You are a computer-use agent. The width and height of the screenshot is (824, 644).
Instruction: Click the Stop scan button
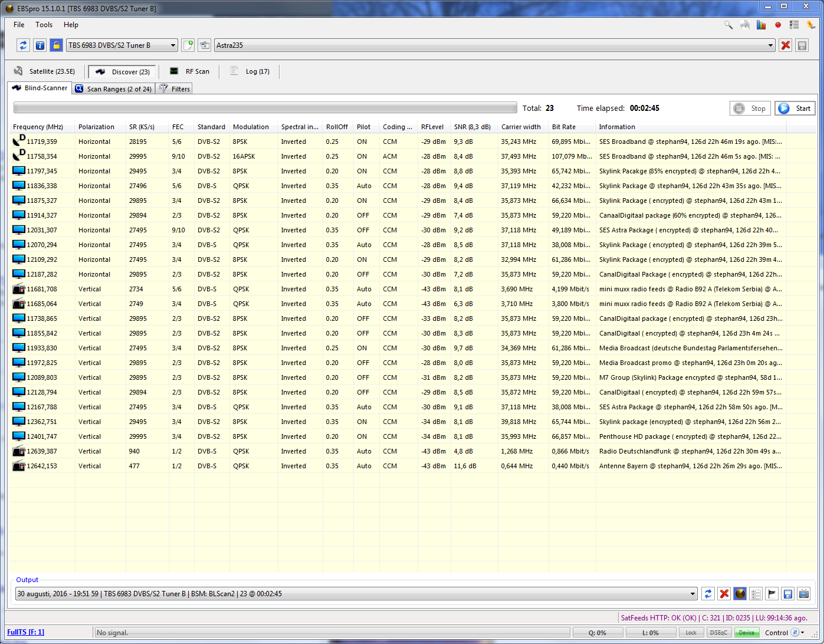pos(750,109)
